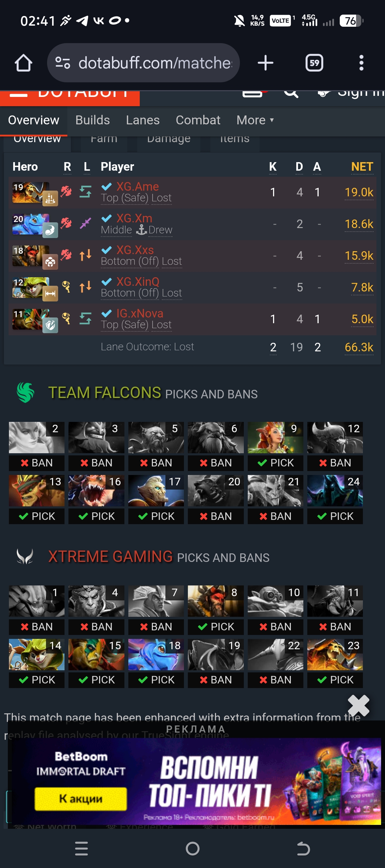The image size is (385, 868).
Task: Switch to the Builds tab
Action: tap(93, 120)
